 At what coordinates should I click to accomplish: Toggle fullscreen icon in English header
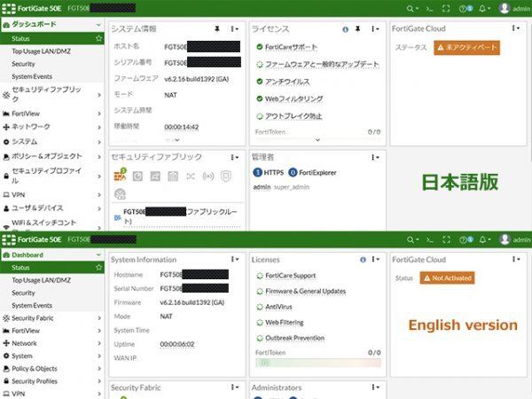tap(447, 240)
